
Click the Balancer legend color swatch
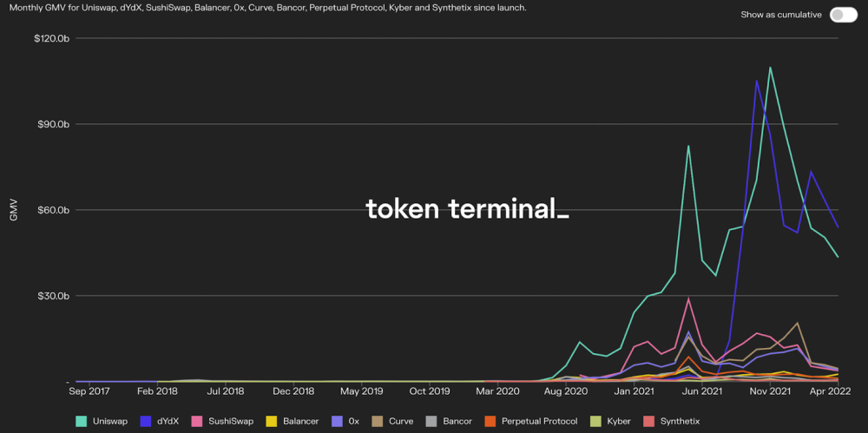[x=271, y=421]
